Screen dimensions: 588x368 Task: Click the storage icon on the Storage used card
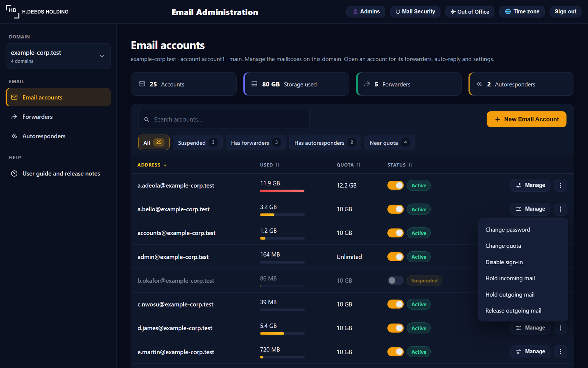tap(254, 84)
